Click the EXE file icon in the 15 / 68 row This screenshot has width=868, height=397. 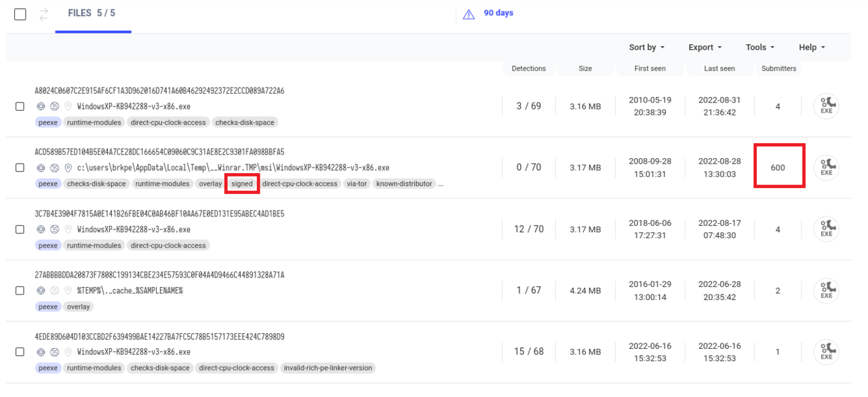(826, 352)
